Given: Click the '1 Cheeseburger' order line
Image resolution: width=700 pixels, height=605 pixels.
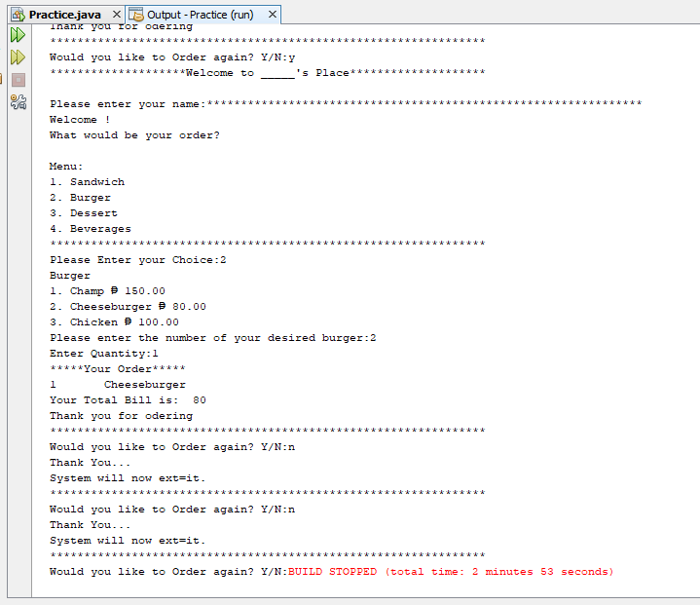Looking at the screenshot, I should (x=118, y=385).
